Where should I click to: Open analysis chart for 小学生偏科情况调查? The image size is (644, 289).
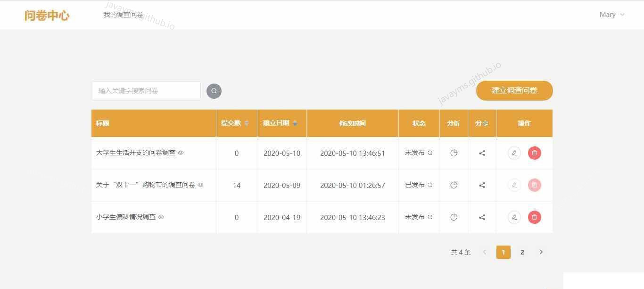pyautogui.click(x=454, y=217)
